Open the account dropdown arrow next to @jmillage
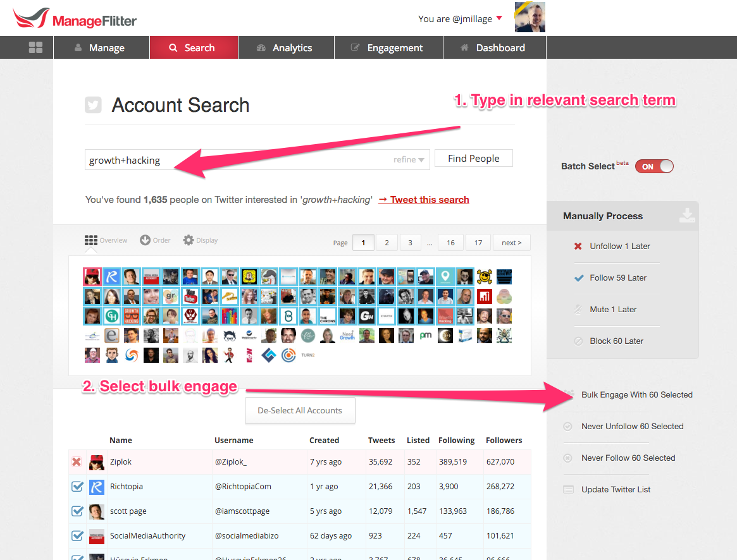 coord(499,18)
